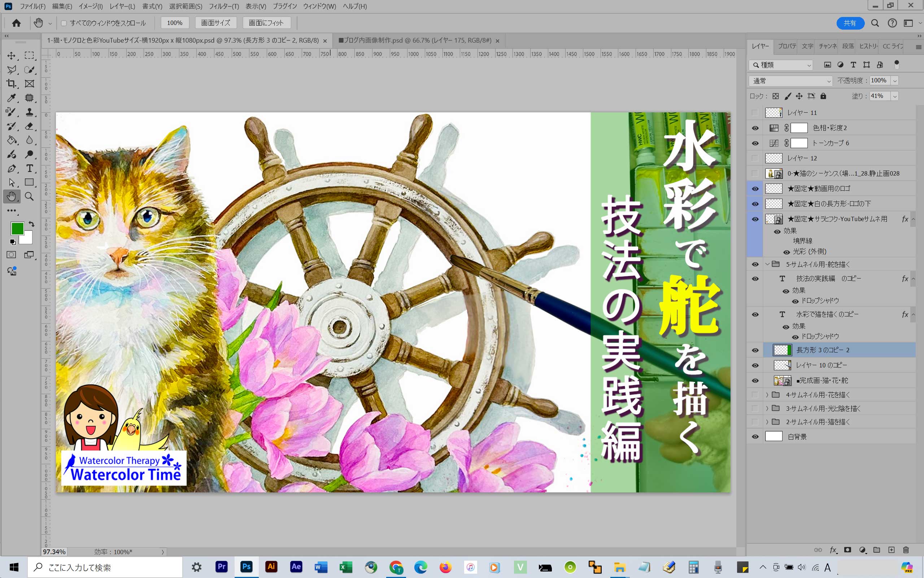Switch to the チャンネル panel tab
The height and width of the screenshot is (578, 924).
(827, 46)
